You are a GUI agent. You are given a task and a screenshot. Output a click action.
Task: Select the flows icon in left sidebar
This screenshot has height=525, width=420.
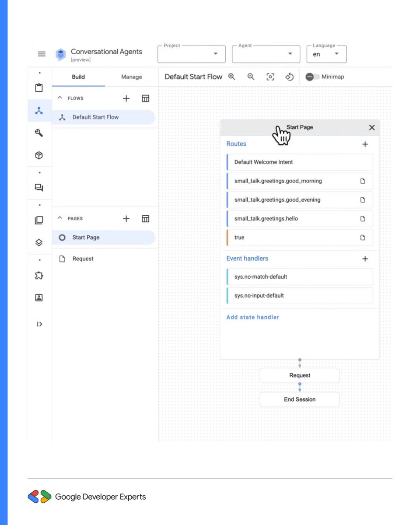[39, 111]
